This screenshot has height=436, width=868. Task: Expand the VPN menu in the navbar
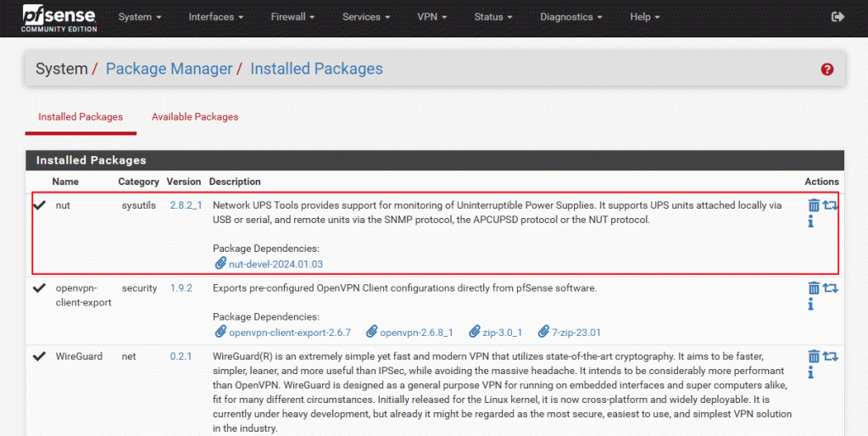[432, 17]
